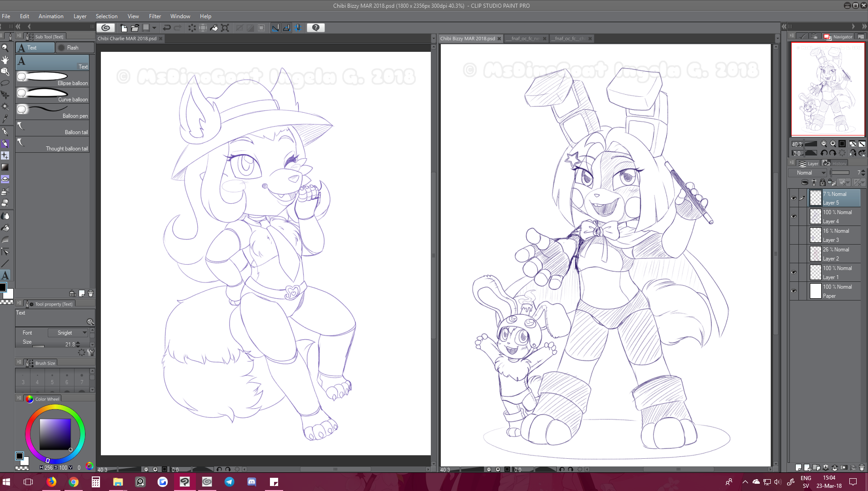Collapse left palette dock with double arrow

click(x=18, y=26)
